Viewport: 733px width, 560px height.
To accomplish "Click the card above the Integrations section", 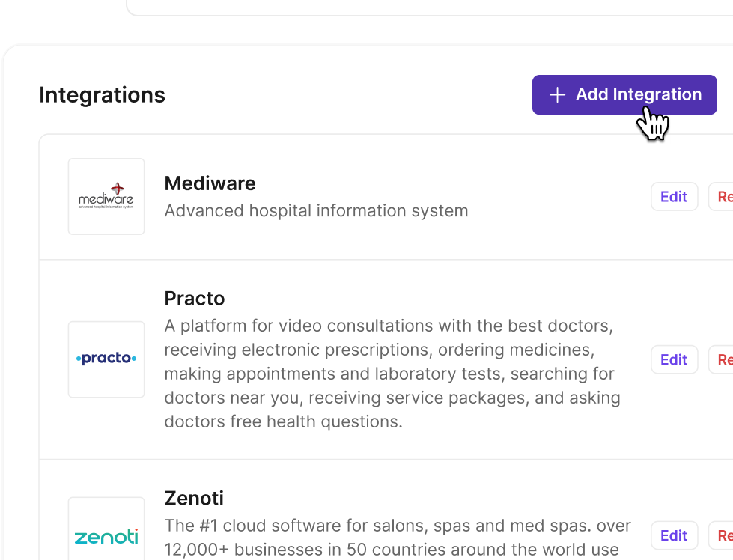I will coord(430,7).
